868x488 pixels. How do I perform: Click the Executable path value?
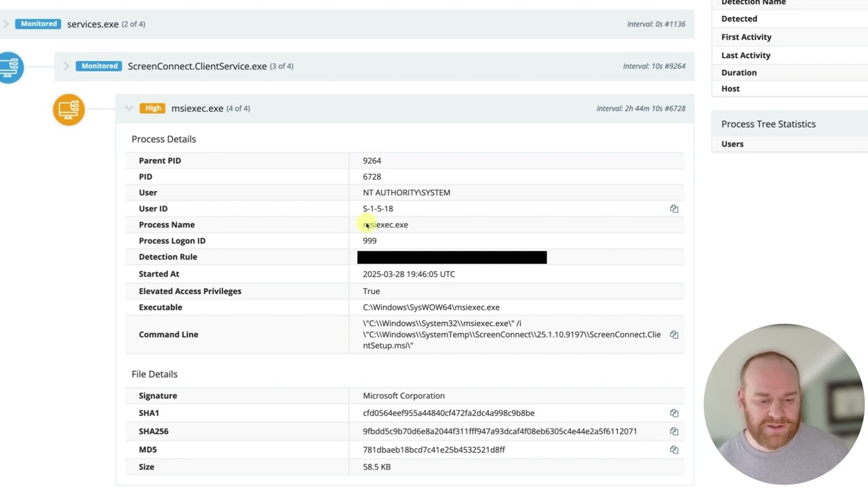click(431, 307)
